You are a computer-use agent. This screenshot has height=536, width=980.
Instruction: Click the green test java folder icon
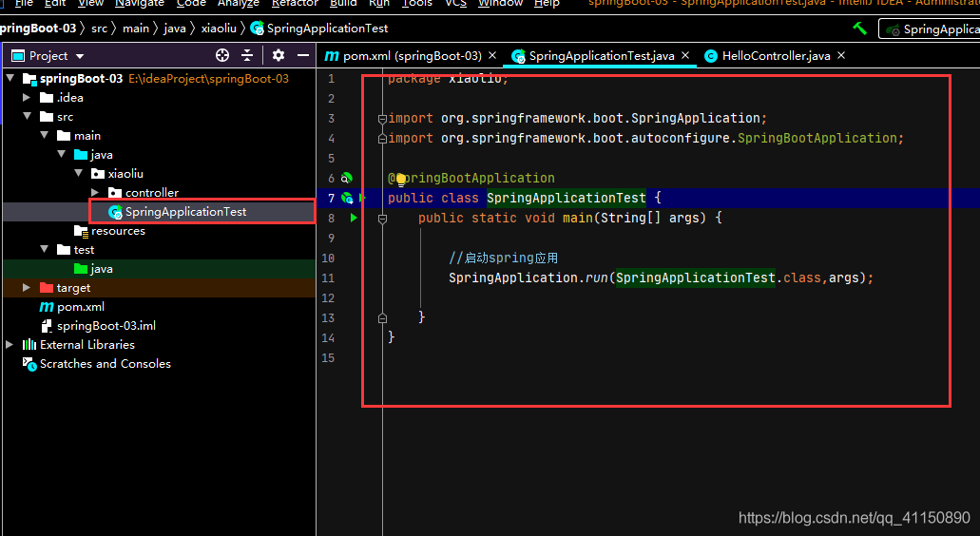pos(81,269)
